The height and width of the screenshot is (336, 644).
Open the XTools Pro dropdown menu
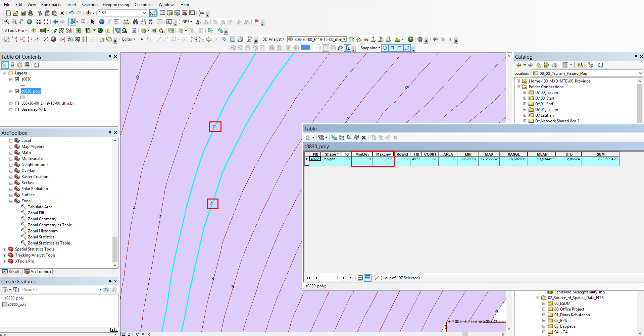click(x=16, y=31)
